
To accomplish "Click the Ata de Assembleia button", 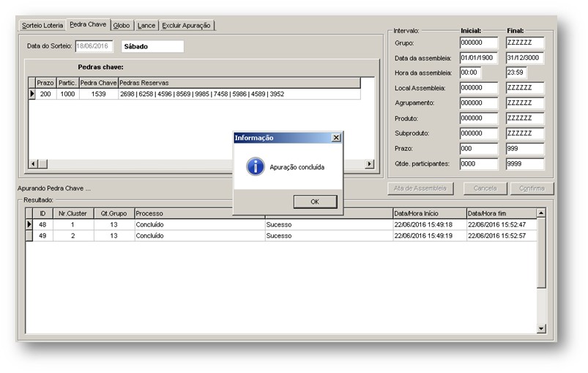I will click(420, 188).
